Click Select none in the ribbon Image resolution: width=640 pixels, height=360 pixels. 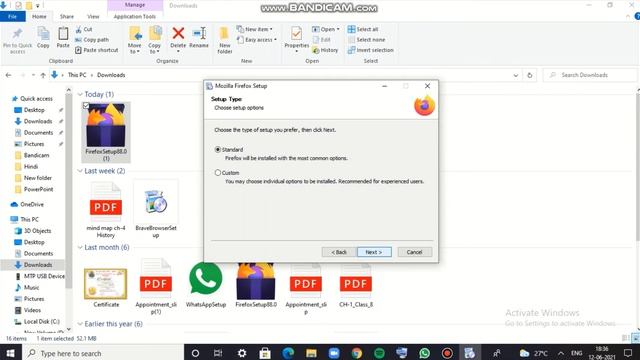366,40
